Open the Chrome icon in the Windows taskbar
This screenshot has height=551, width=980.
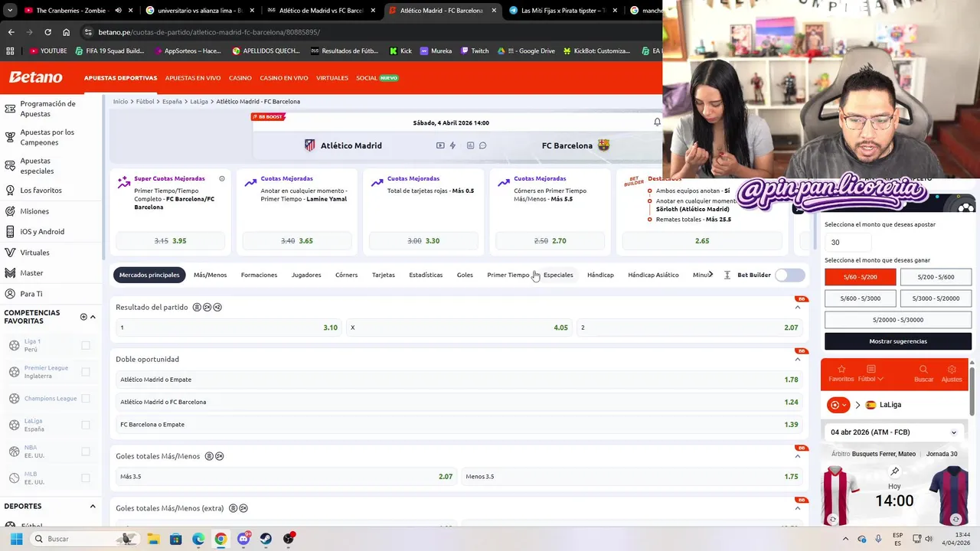pyautogui.click(x=220, y=539)
